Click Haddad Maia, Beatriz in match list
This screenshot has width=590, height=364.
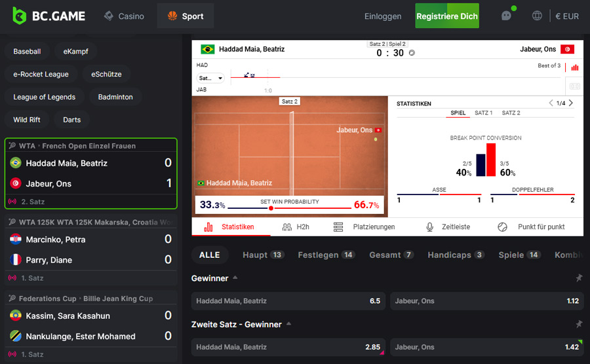90,163
